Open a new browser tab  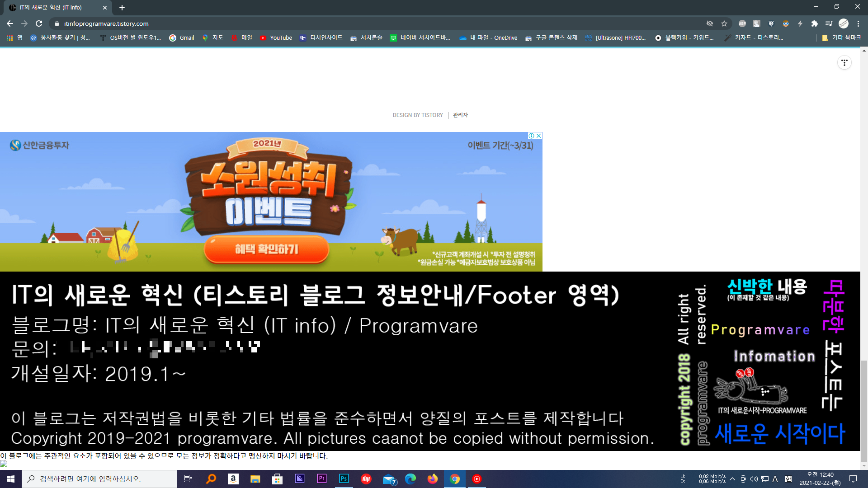122,8
